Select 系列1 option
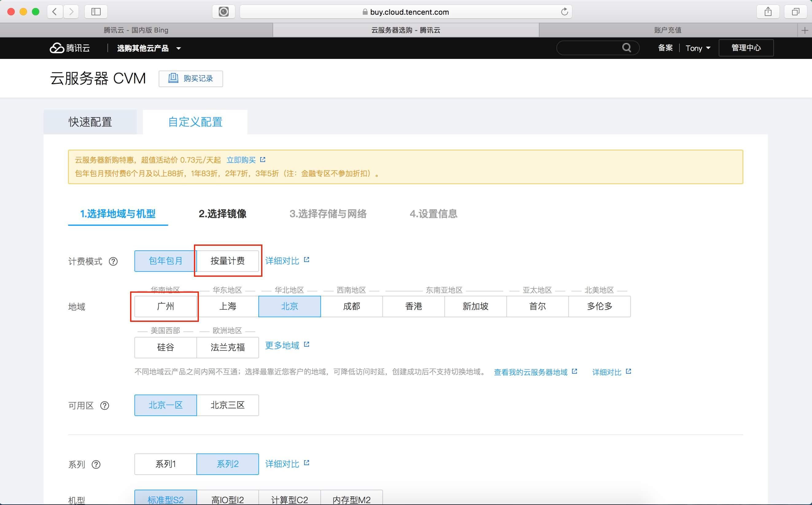812x505 pixels. coord(165,464)
